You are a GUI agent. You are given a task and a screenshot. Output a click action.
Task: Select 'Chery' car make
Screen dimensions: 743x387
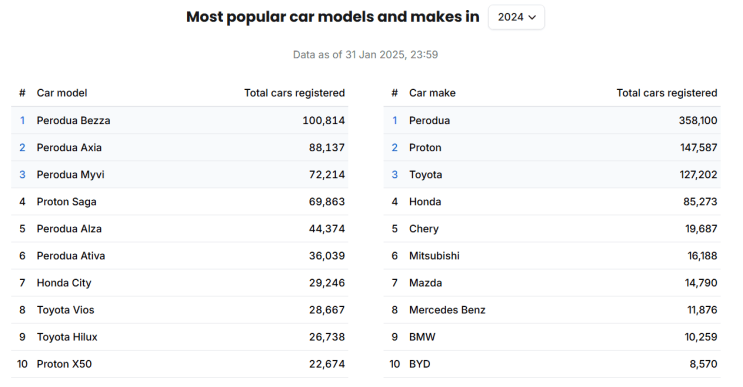click(x=424, y=228)
